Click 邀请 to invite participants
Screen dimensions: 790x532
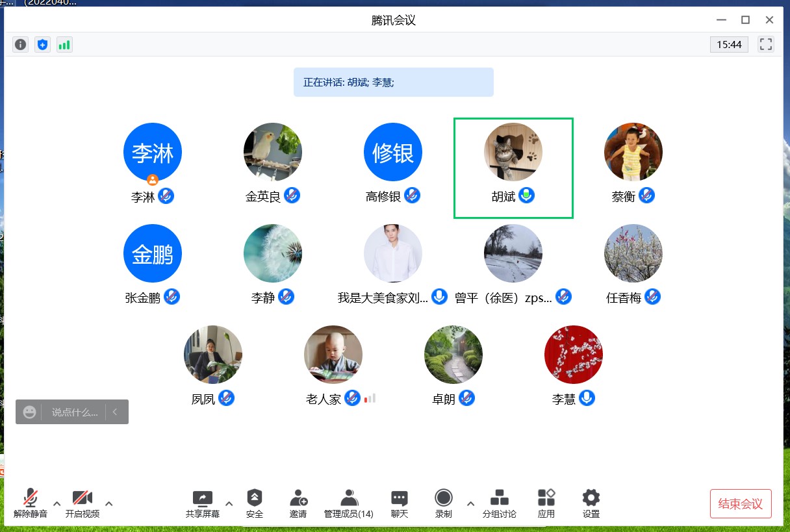(x=298, y=503)
